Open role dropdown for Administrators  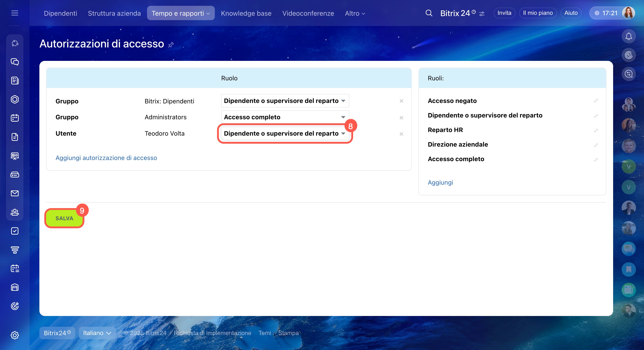(285, 117)
